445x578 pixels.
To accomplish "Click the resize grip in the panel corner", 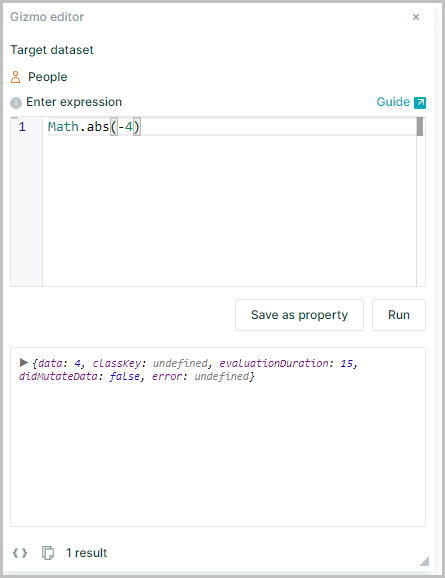I will click(x=424, y=561).
